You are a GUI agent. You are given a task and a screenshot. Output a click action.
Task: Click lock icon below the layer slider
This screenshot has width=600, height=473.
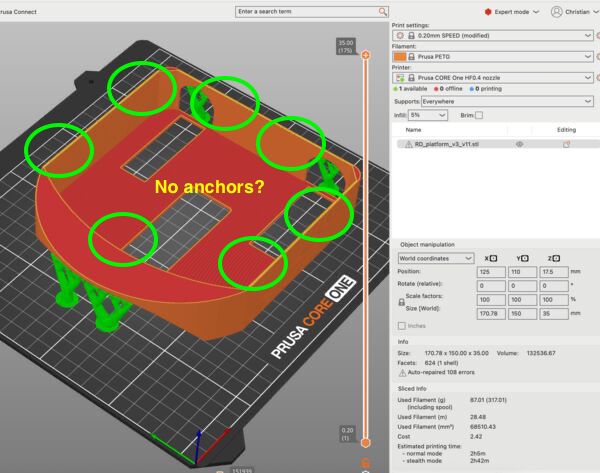click(x=365, y=463)
